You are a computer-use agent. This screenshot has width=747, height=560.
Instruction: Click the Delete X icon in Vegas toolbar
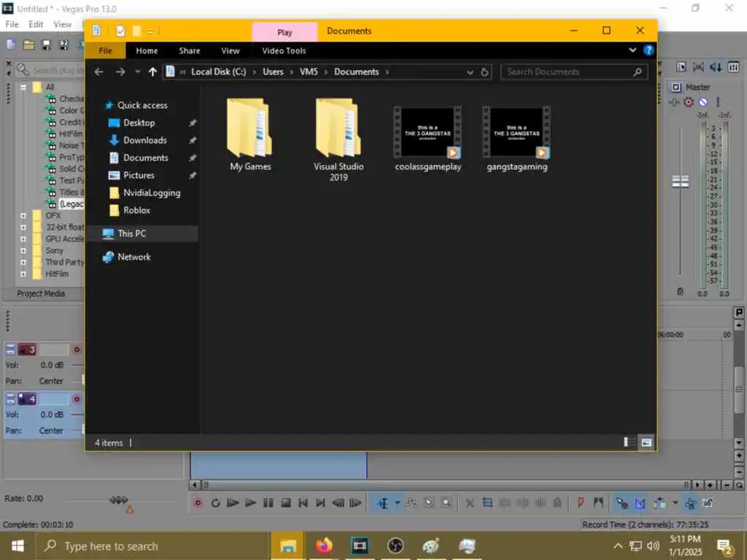[x=470, y=503]
